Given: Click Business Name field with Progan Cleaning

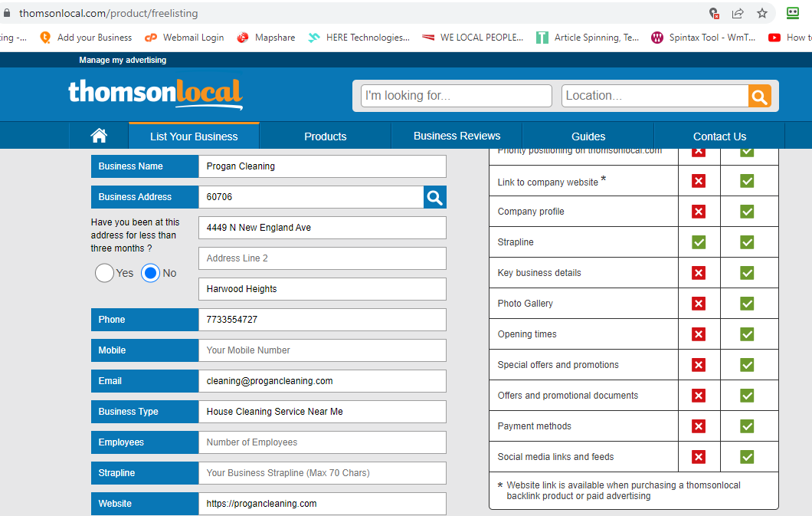Looking at the screenshot, I should [322, 166].
